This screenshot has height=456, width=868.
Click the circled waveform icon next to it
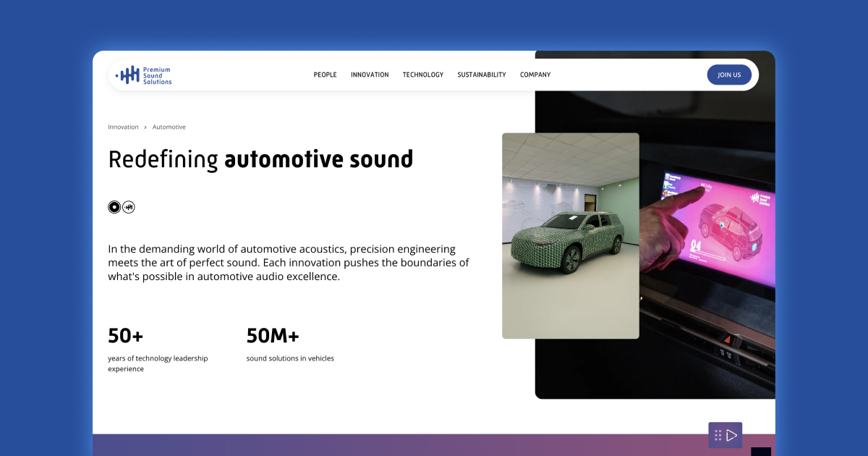pos(129,207)
